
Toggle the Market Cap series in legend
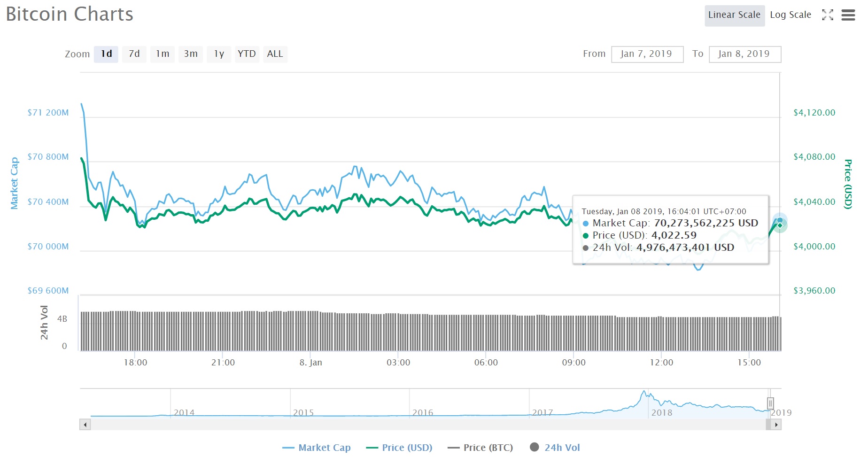316,448
